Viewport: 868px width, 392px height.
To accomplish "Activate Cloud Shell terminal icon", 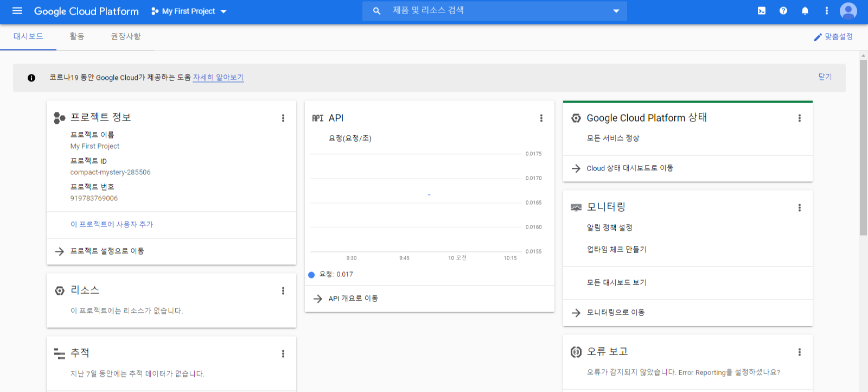I will tap(762, 11).
